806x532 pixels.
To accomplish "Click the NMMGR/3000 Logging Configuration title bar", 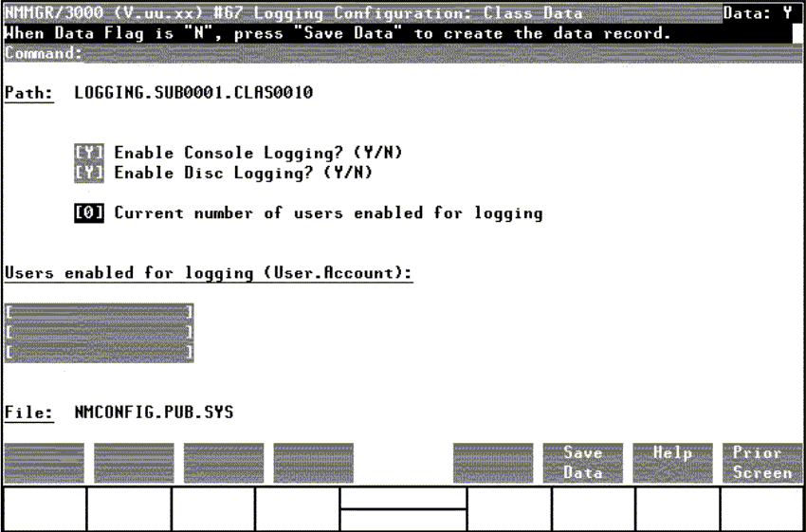I will (x=362, y=13).
